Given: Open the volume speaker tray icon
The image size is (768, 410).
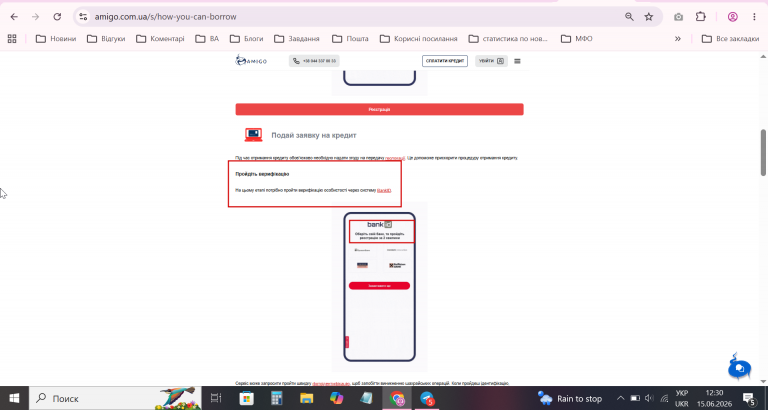Looking at the screenshot, I should pyautogui.click(x=649, y=398).
